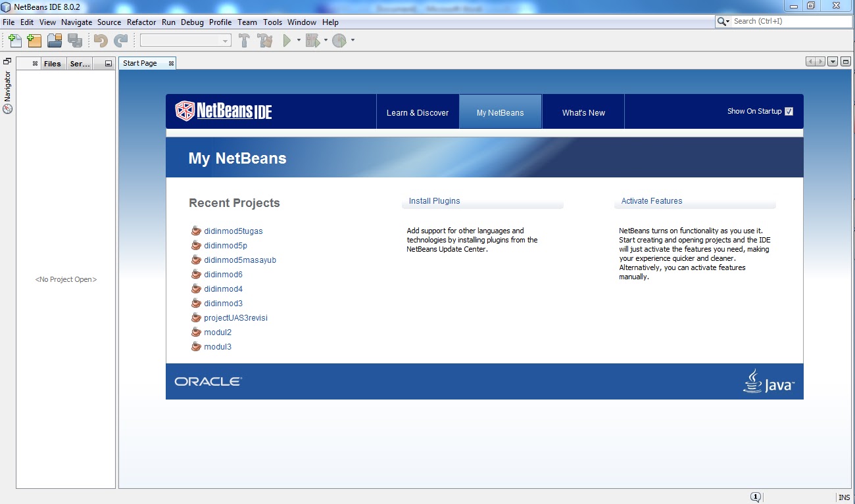Uncheck the Show On Startup checkbox
The height and width of the screenshot is (504, 855).
[x=789, y=111]
